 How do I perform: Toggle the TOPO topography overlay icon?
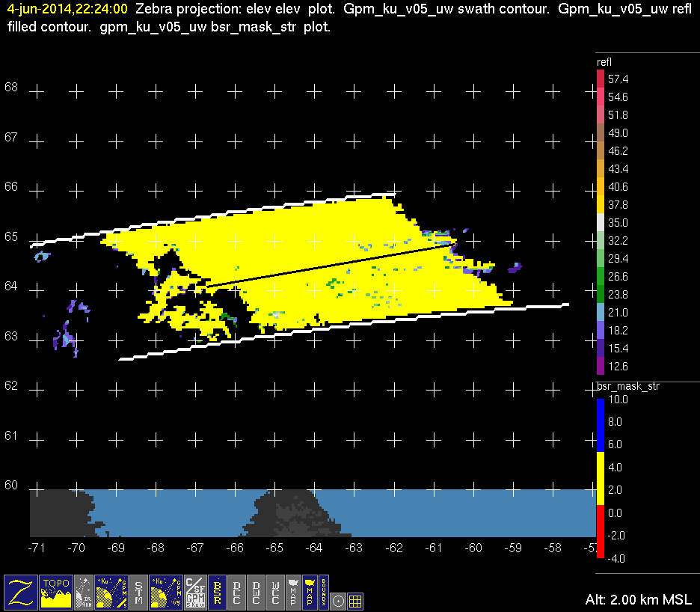pos(56,592)
